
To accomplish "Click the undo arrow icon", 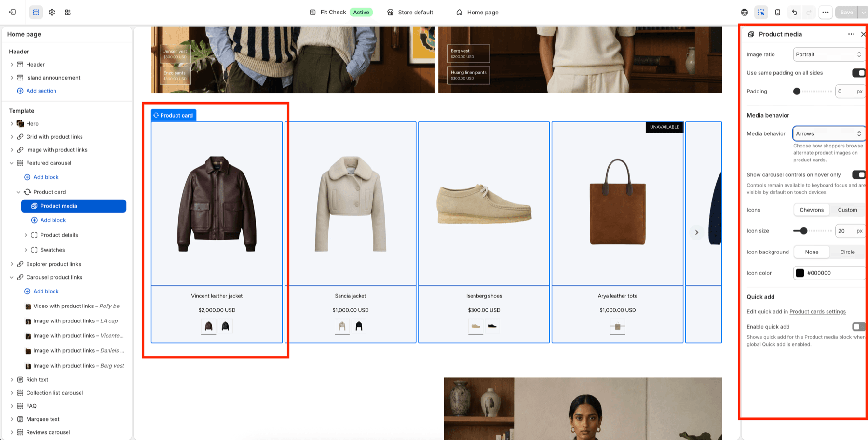I will 795,12.
